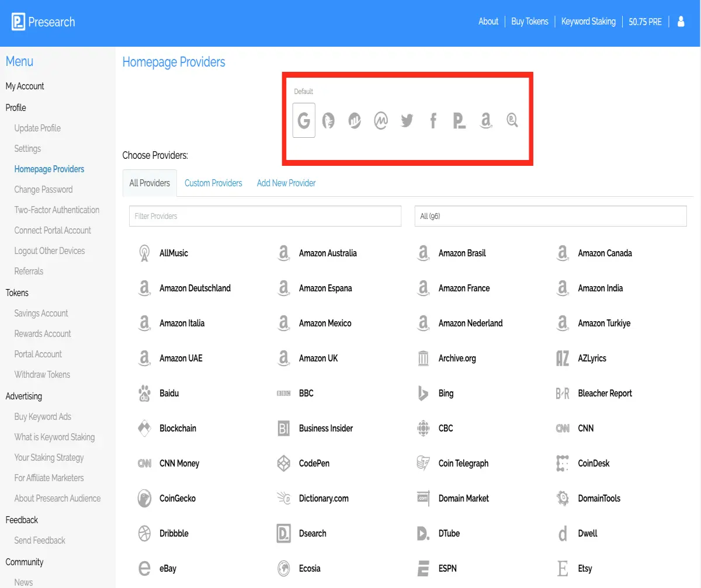Screen dimensions: 701x588
Task: Open Update Profile in the sidebar
Action: 37,128
